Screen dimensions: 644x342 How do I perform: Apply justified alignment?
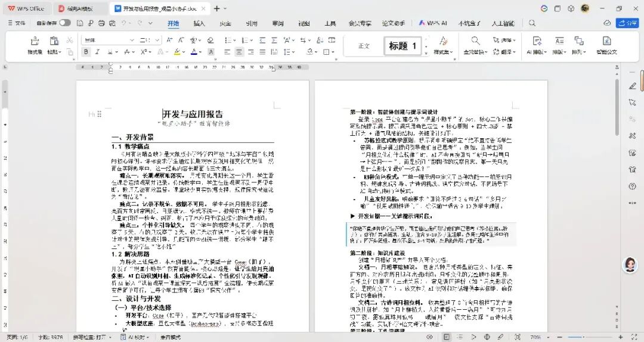coord(262,52)
